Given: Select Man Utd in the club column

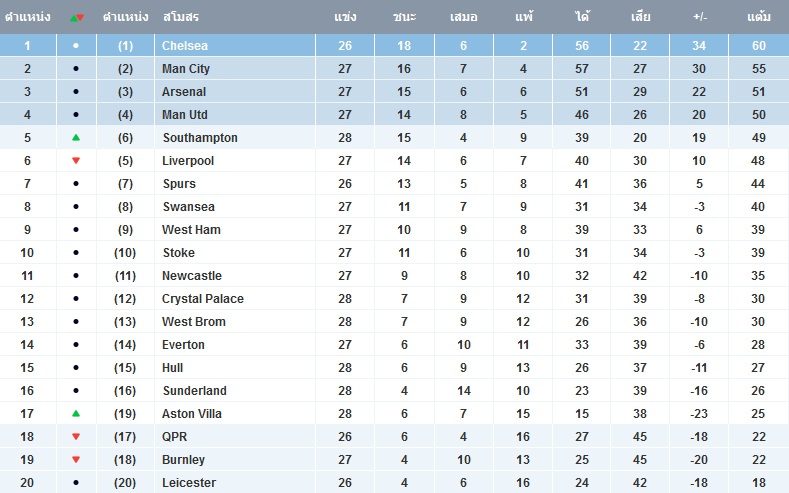Looking at the screenshot, I should click(185, 115).
